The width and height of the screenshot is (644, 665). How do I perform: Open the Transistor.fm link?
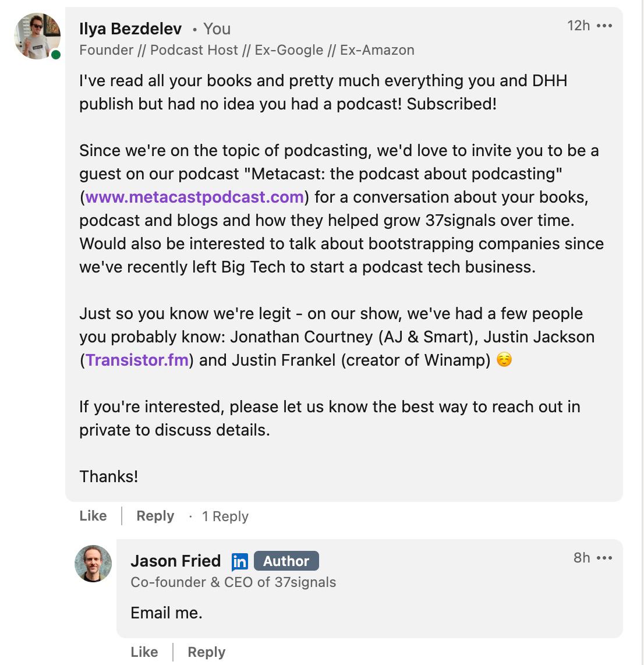[x=137, y=360]
